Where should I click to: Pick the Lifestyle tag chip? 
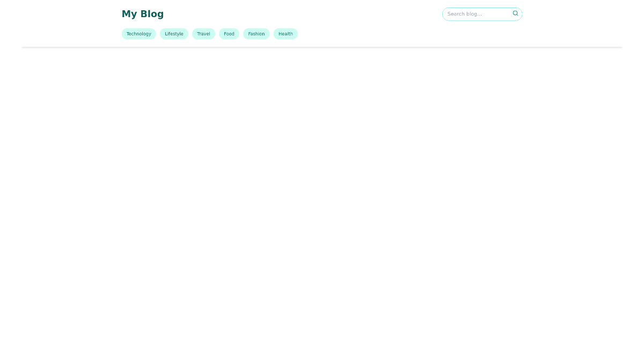(x=174, y=34)
